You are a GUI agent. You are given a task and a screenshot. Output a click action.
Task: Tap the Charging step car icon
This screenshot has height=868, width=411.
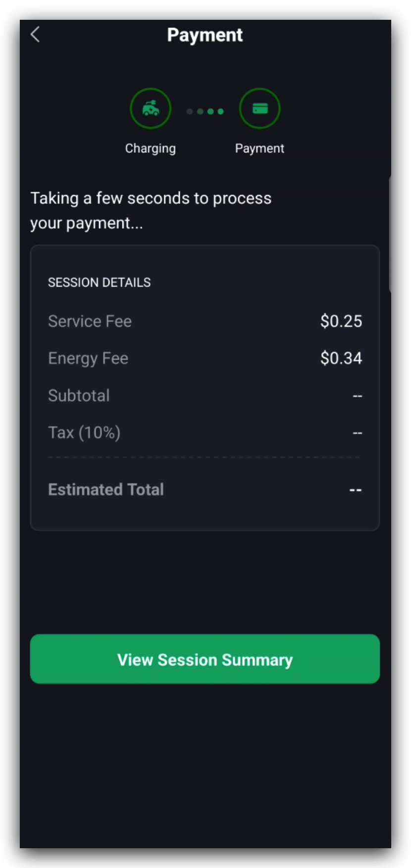151,108
